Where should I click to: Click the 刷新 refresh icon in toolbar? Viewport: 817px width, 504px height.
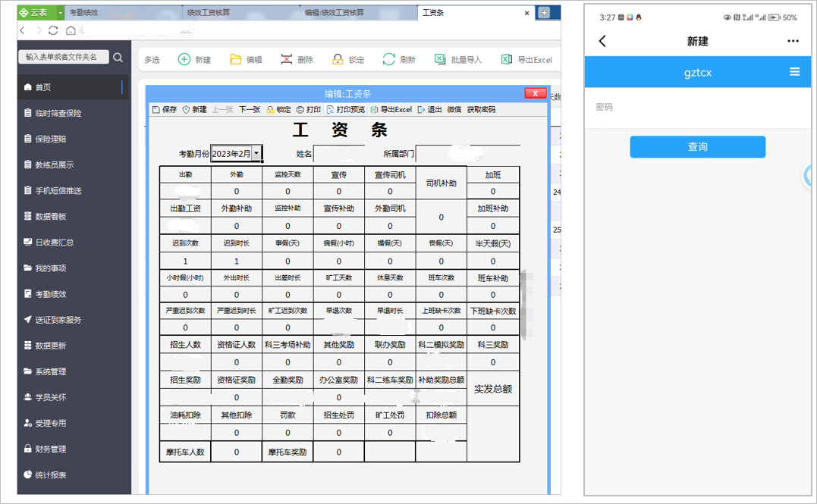(388, 59)
